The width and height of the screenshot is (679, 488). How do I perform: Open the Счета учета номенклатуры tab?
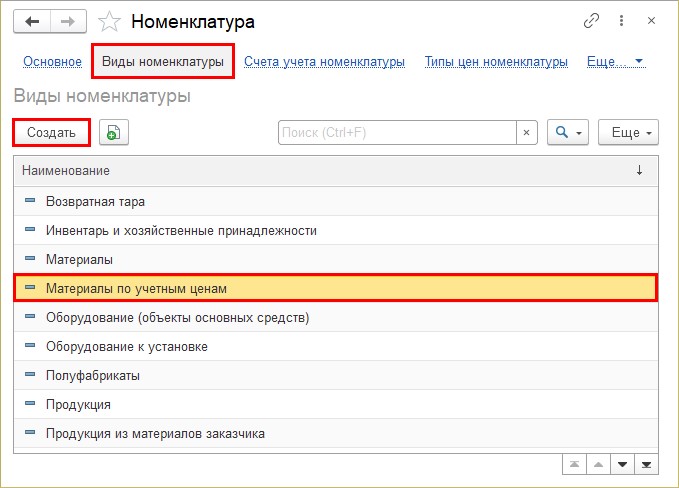coord(324,61)
